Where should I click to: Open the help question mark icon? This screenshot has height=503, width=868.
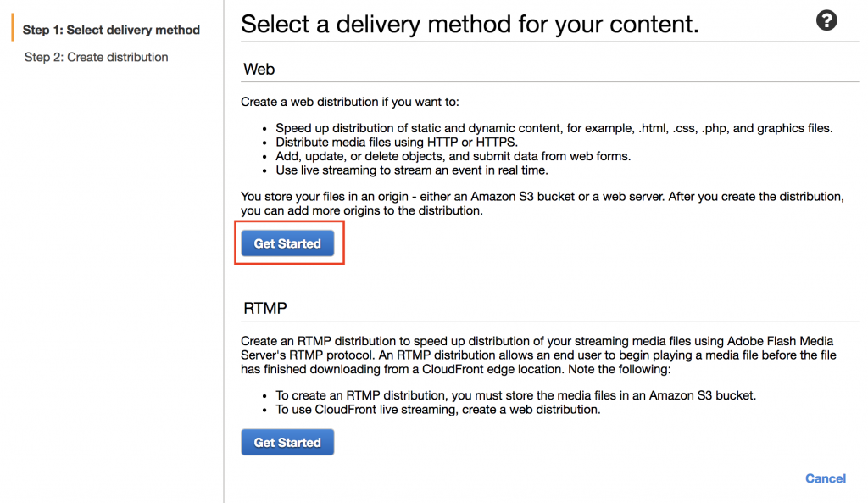tap(826, 21)
